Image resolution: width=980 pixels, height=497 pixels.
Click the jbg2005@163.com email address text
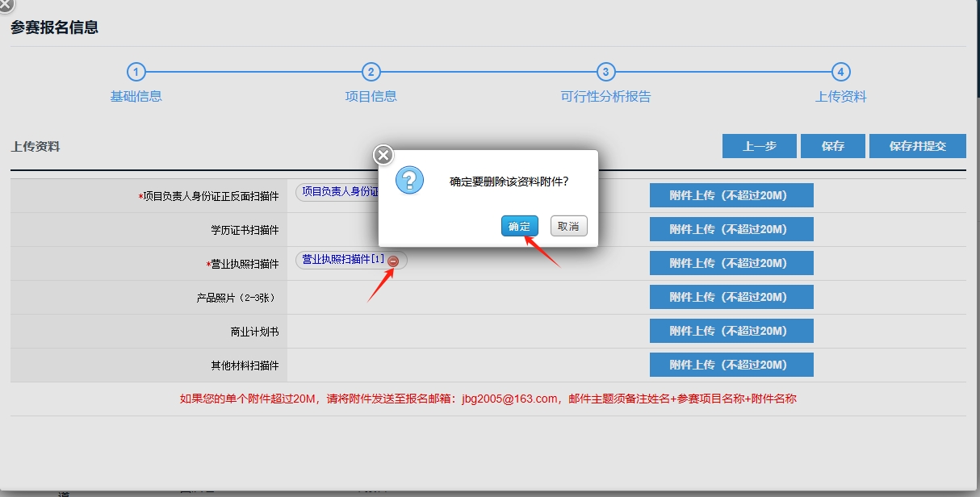click(x=510, y=399)
